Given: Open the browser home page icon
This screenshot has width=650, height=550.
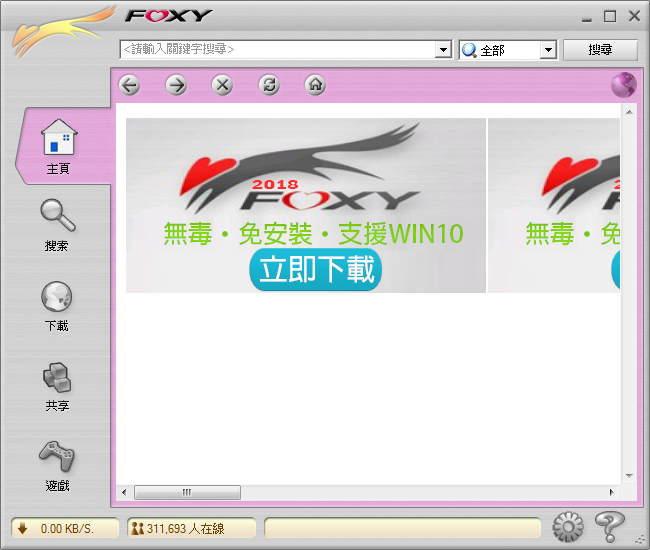Looking at the screenshot, I should tap(315, 85).
